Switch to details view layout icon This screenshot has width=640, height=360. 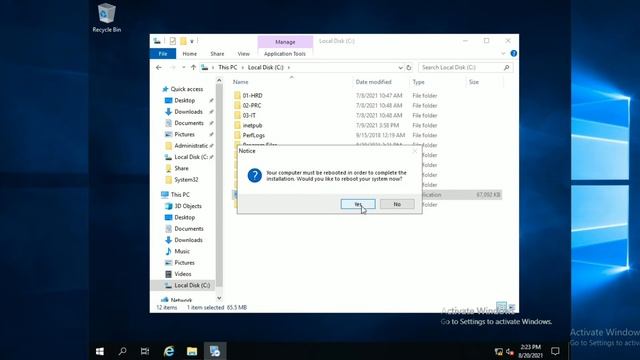(501, 307)
